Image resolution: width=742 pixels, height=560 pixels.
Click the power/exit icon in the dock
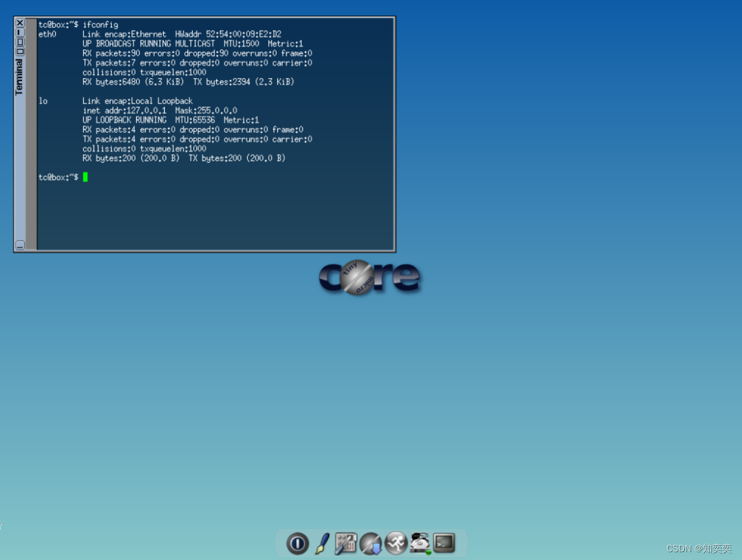click(297, 544)
